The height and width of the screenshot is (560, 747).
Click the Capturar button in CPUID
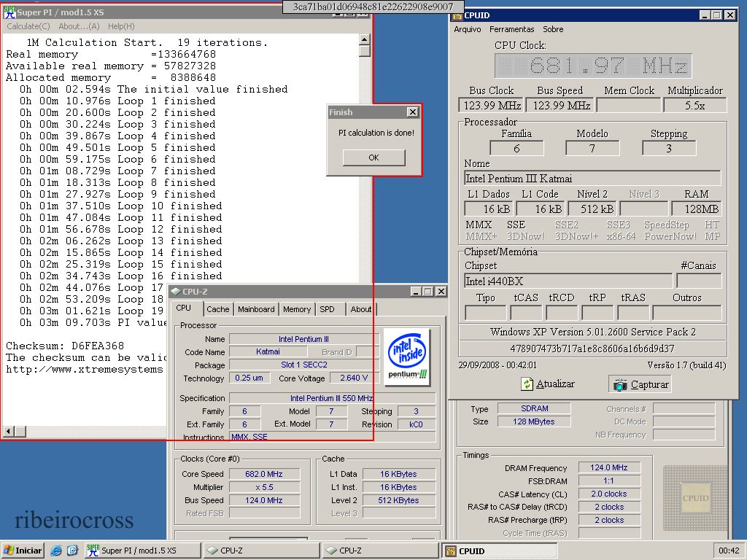coord(640,384)
